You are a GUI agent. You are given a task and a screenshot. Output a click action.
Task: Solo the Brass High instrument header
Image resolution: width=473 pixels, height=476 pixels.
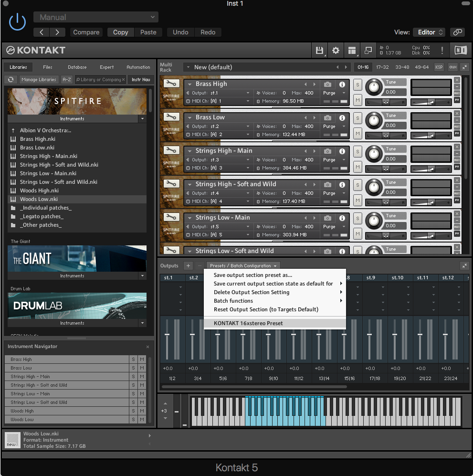click(357, 85)
